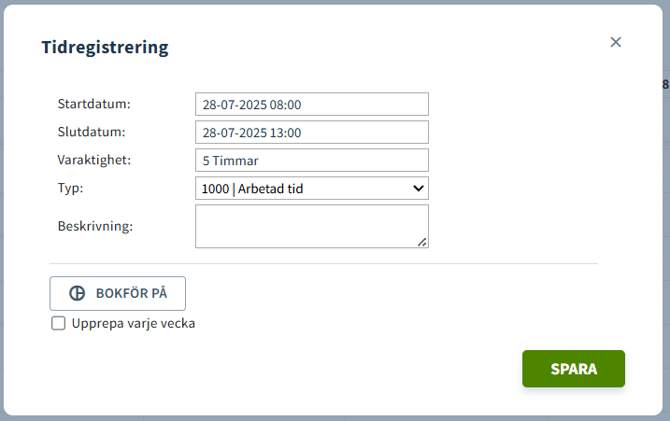Image resolution: width=670 pixels, height=421 pixels.
Task: Click the 'Upprepa varje vecka' label text
Action: pos(133,323)
